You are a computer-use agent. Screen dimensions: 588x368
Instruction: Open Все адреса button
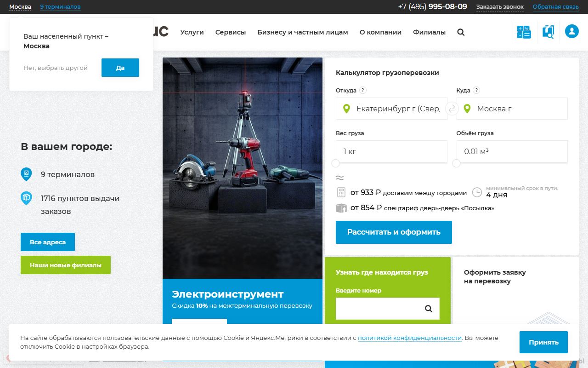[48, 242]
